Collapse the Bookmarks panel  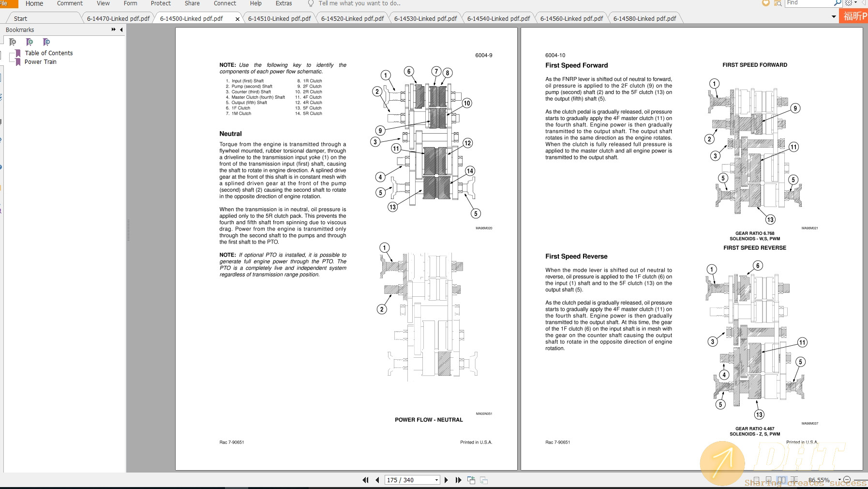pos(121,30)
